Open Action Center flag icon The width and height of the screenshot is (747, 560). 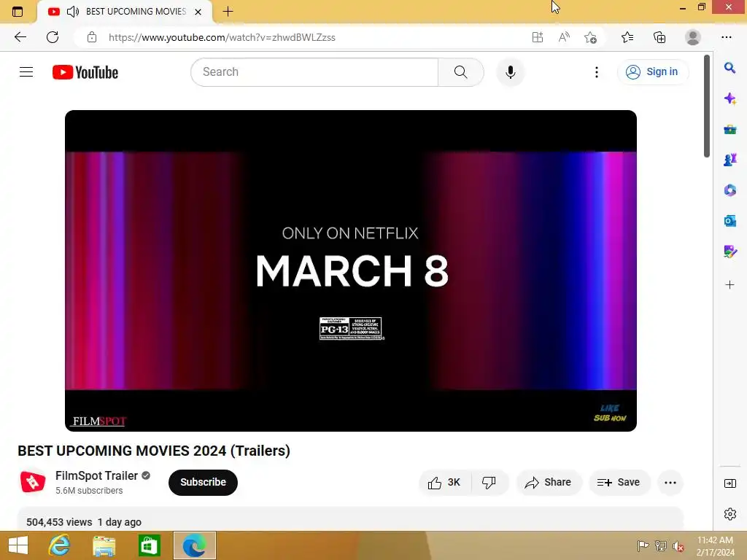click(643, 545)
